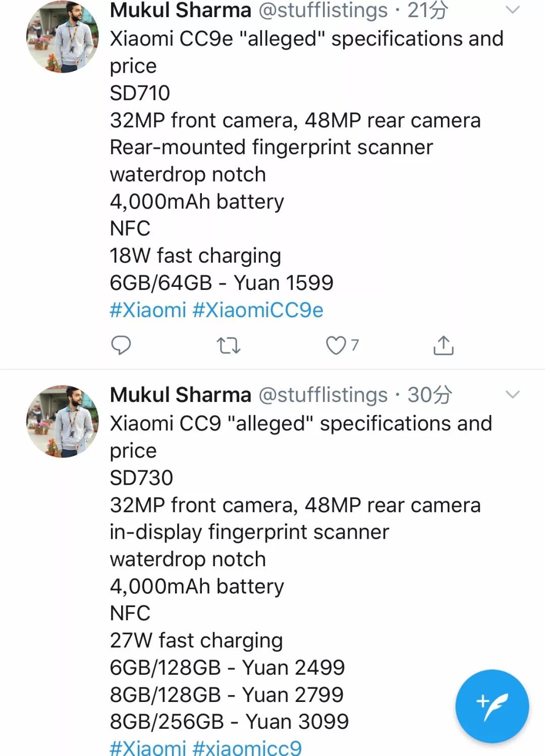Tap the 30分 timestamp on CC9 tweet
Screen dimensions: 545x756
tap(429, 395)
